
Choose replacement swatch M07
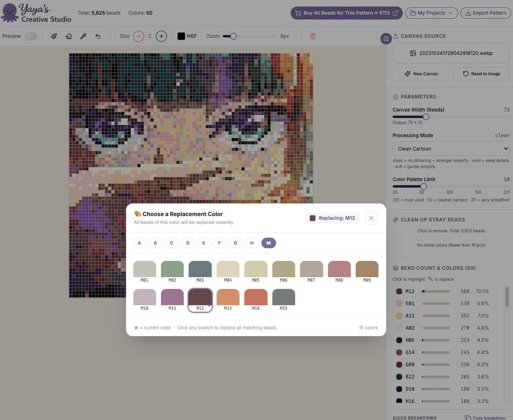(312, 272)
